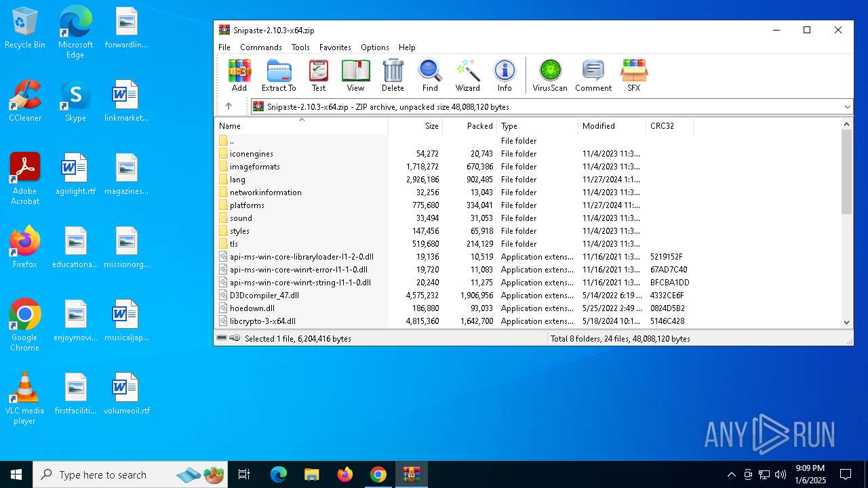Select Adobe Acrobat desktop icon
868x488 pixels.
[25, 179]
